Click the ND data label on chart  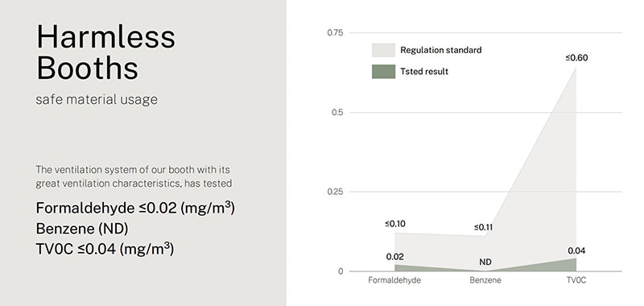(x=485, y=262)
